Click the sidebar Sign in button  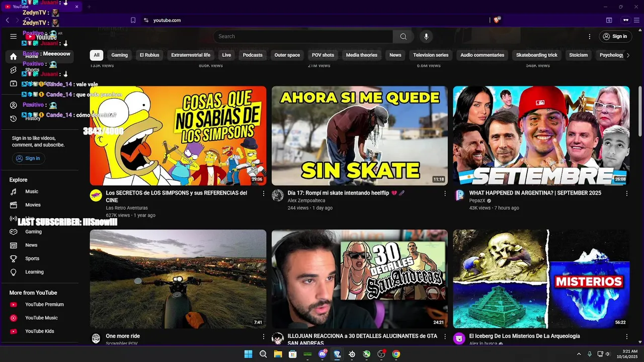click(x=29, y=158)
